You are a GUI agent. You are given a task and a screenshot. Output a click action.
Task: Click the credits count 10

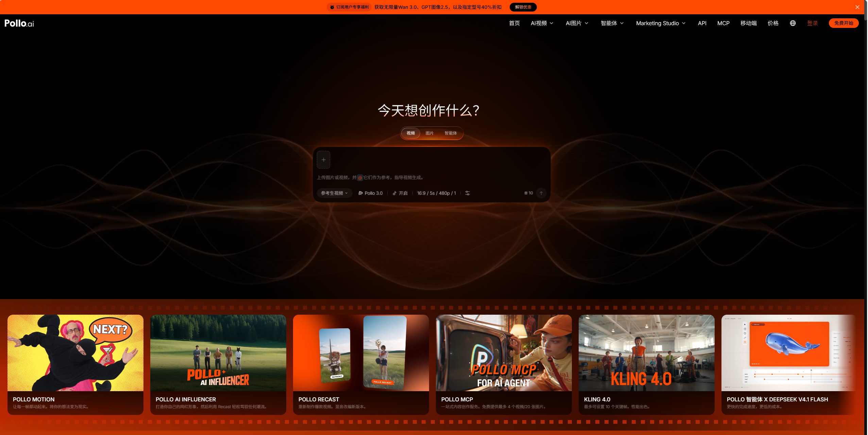pos(529,193)
